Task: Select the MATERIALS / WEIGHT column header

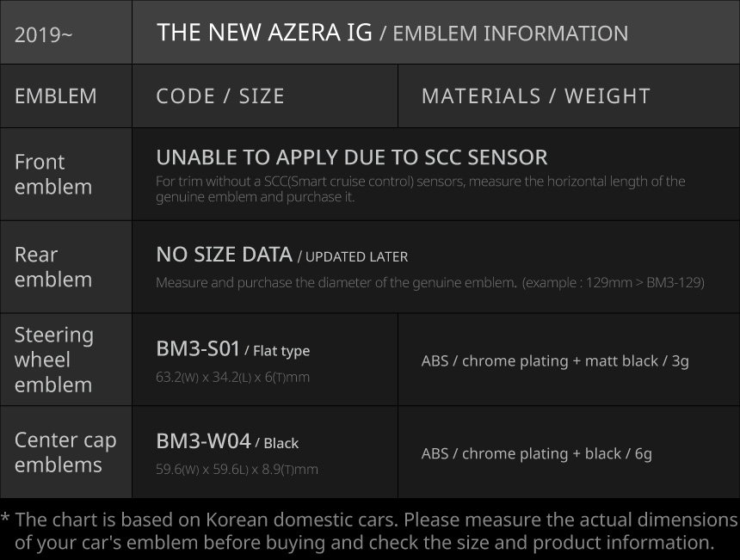Action: (535, 96)
